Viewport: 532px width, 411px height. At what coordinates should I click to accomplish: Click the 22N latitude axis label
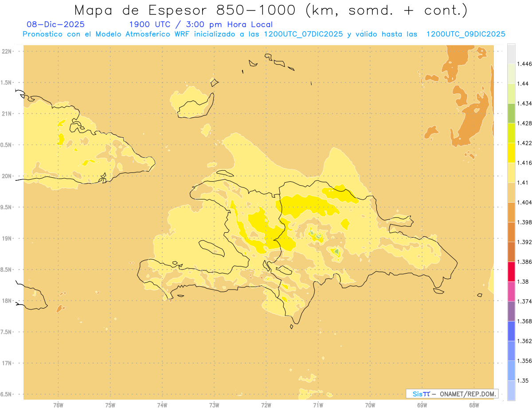(x=7, y=51)
